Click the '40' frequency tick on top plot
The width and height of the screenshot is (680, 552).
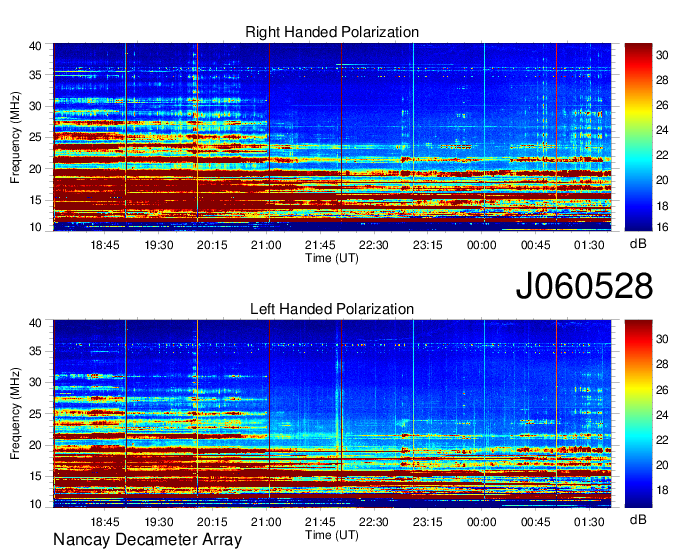35,46
